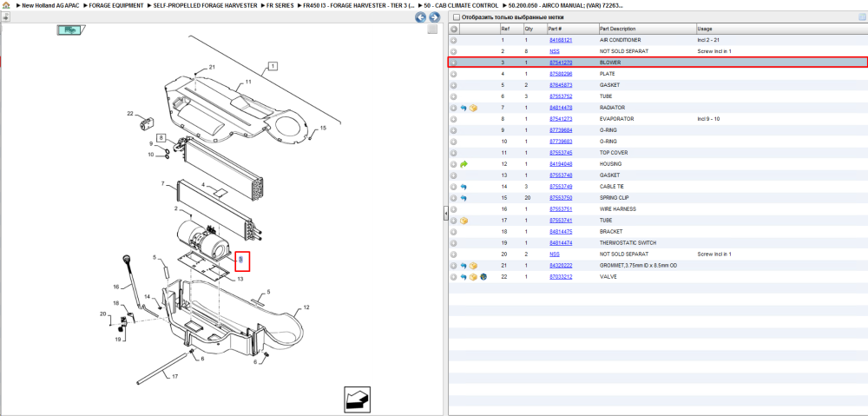
Task: Click the yellow box icon on GROMMET row
Action: pos(473,266)
